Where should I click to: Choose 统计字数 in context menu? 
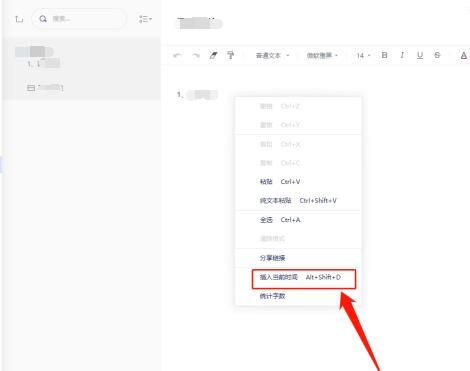(x=298, y=296)
